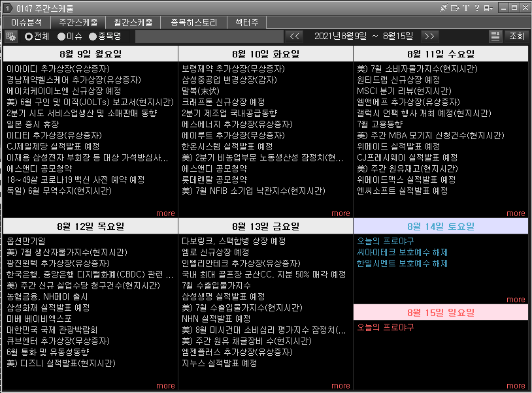Select 원티드랩 신규상장 예정 entry
The image size is (532, 393).
398,80
